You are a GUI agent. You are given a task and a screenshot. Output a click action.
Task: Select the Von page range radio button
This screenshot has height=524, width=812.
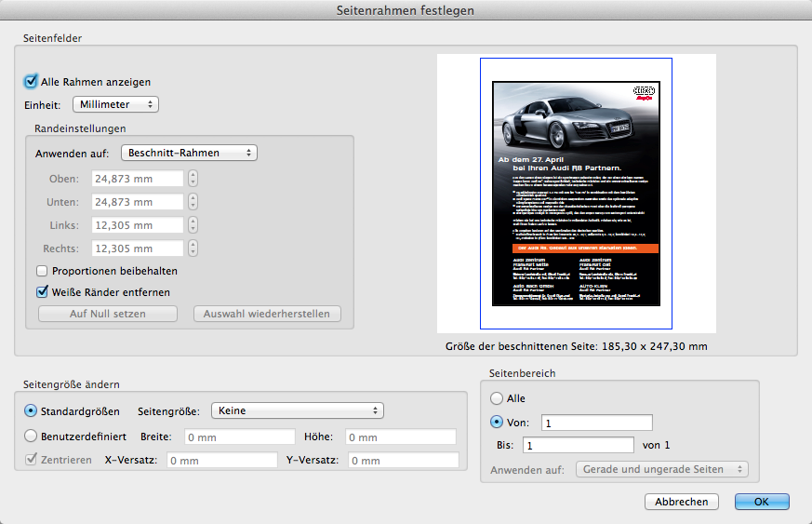pos(497,422)
